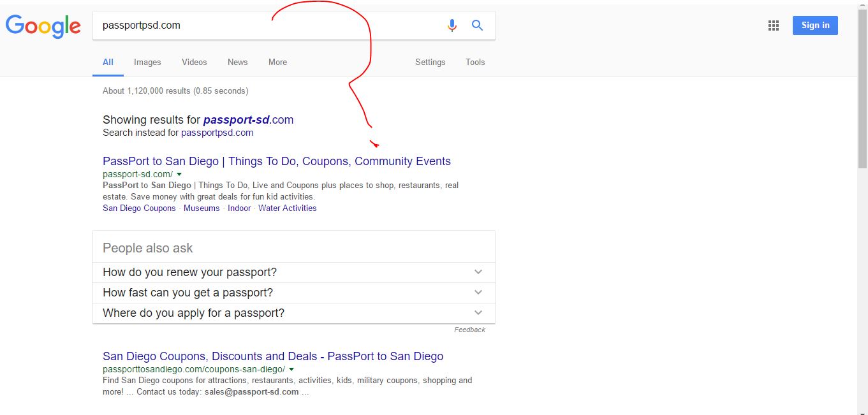Open the News tab
868x415 pixels.
pyautogui.click(x=237, y=62)
